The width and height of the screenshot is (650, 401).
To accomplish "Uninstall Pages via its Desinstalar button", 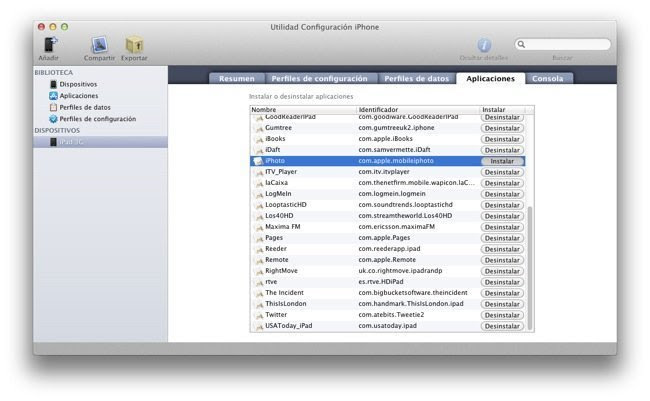I will coord(502,238).
